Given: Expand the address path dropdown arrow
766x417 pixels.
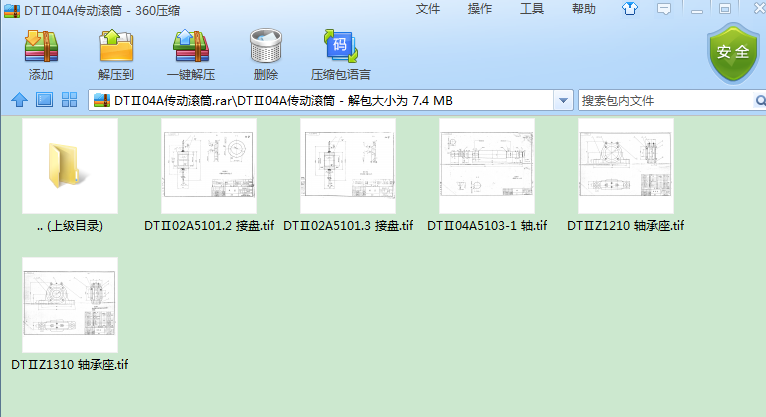Looking at the screenshot, I should click(563, 101).
